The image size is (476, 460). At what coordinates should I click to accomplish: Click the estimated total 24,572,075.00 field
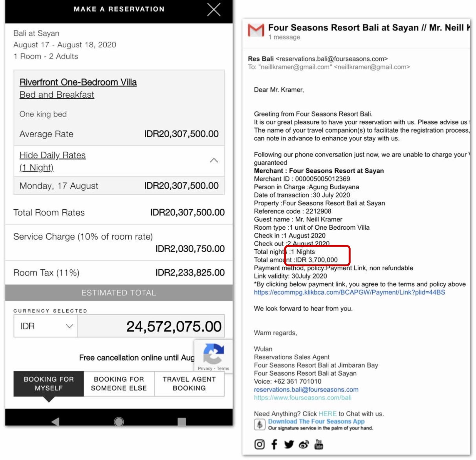click(151, 326)
